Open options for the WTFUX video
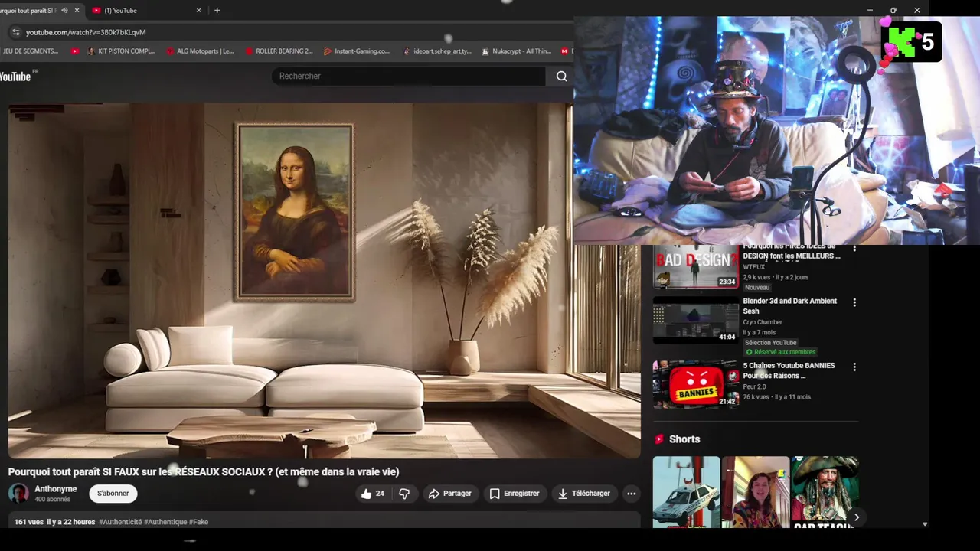Screen dimensions: 980x551 pos(854,249)
